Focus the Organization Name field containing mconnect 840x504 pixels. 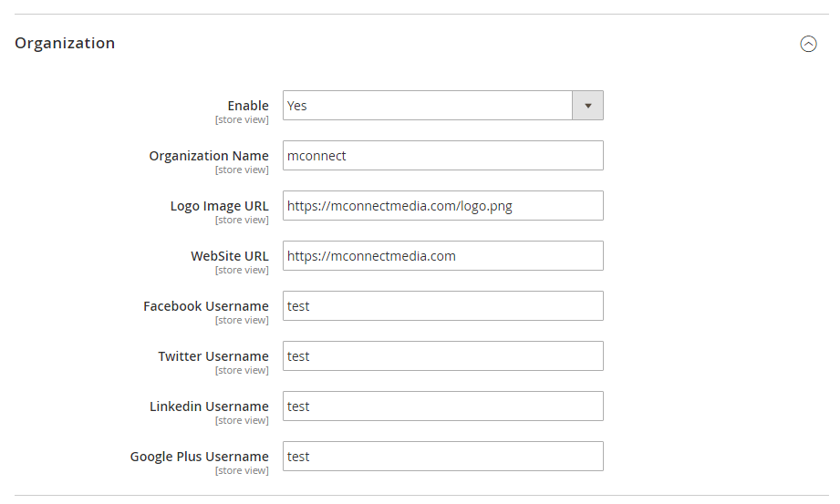(x=442, y=156)
